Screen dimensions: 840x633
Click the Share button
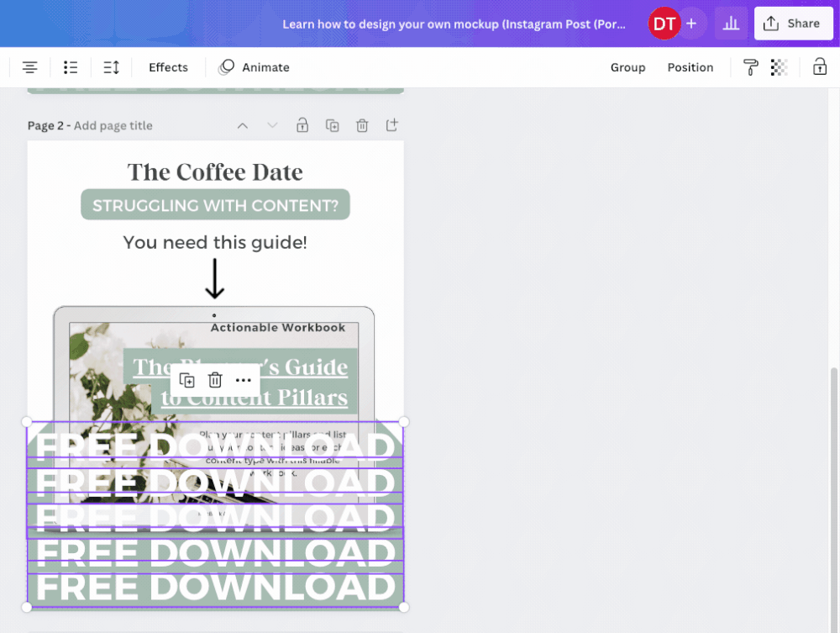794,24
